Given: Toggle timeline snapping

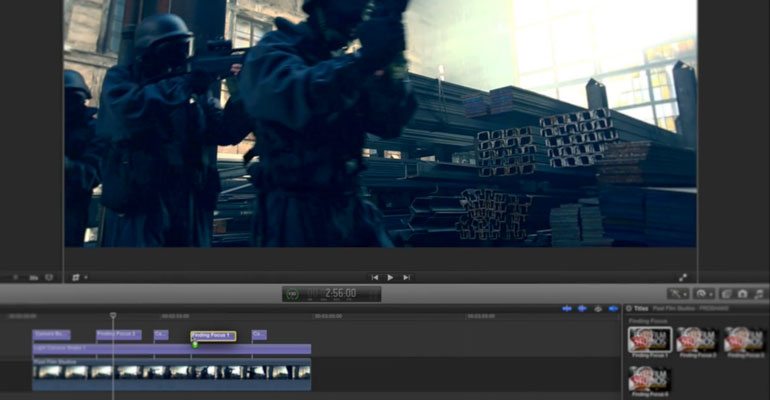Looking at the screenshot, I should point(613,309).
